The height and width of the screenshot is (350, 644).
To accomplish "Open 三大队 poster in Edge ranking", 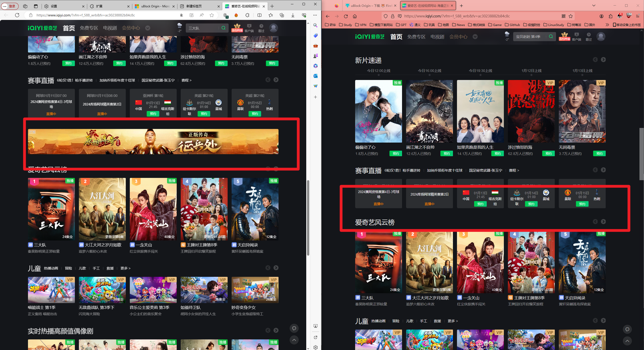I will pyautogui.click(x=51, y=209).
